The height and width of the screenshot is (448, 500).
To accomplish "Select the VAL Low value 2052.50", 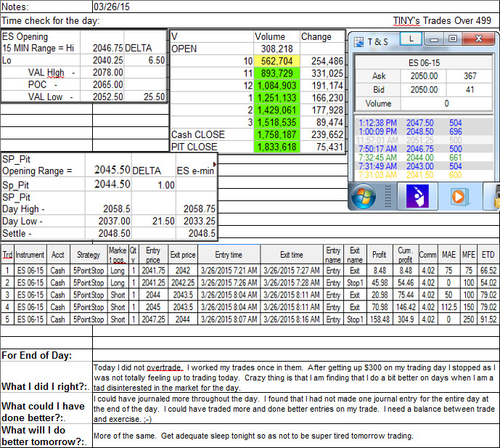I will click(108, 97).
